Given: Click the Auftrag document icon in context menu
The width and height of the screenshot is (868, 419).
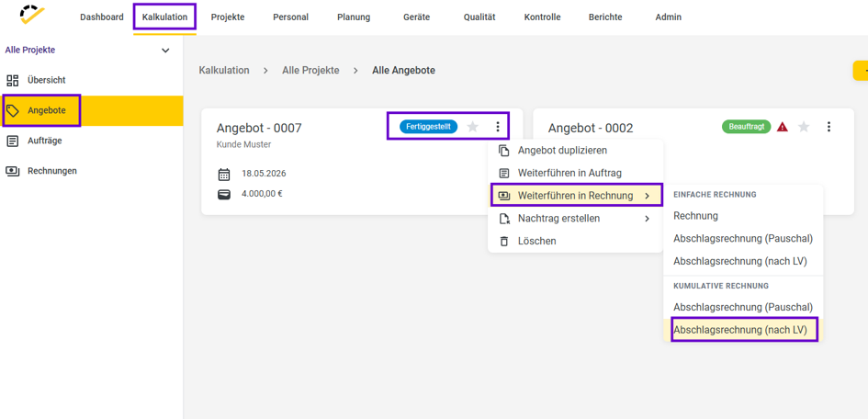Looking at the screenshot, I should (x=503, y=174).
